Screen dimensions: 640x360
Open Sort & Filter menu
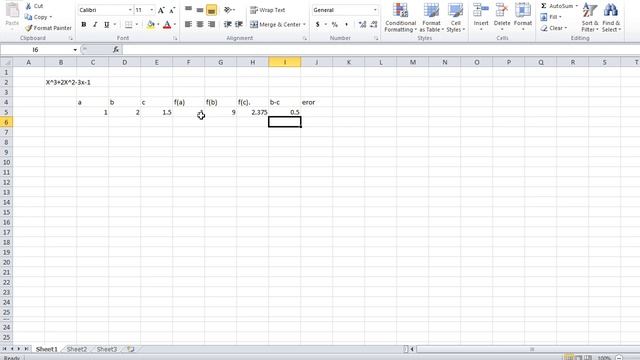590,18
